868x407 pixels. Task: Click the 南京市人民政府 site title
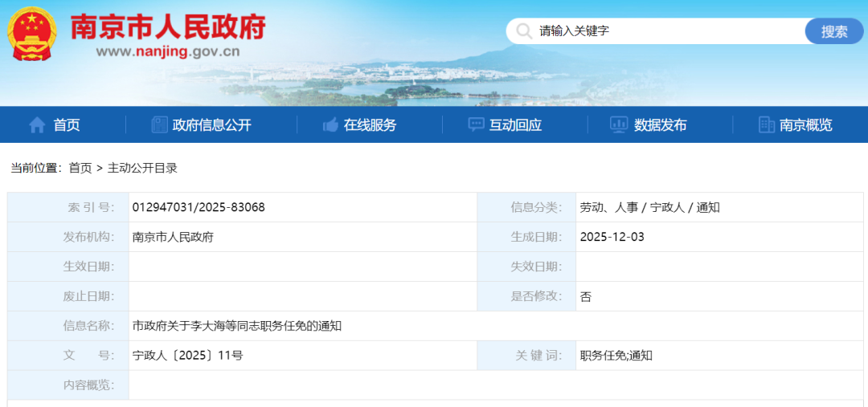coord(168,26)
